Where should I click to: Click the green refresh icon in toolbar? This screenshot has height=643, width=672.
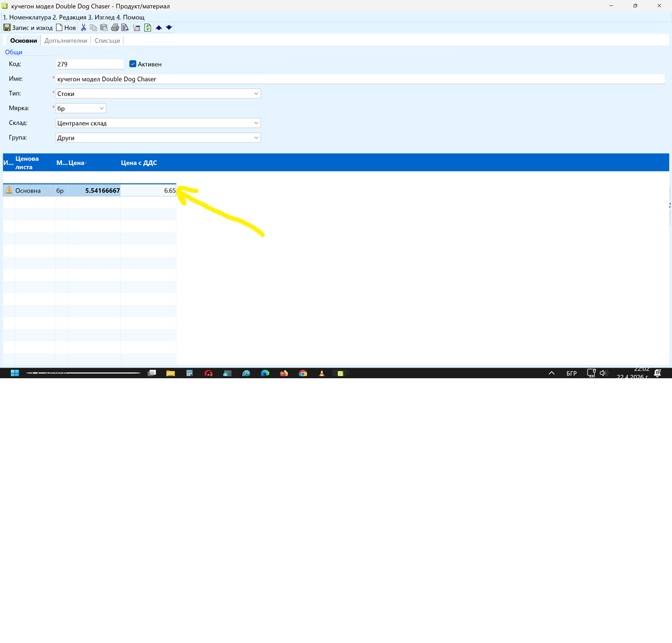(x=148, y=28)
